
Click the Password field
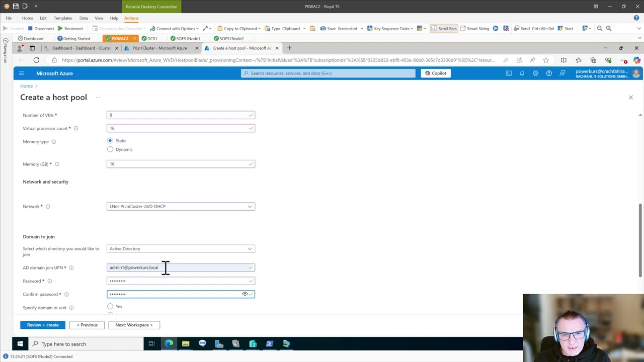coord(181,281)
